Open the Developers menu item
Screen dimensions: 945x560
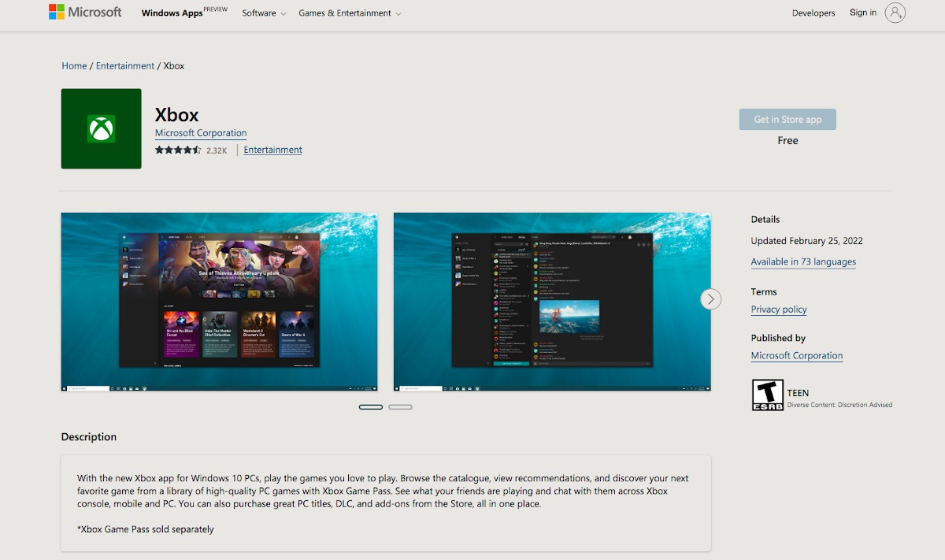point(813,13)
